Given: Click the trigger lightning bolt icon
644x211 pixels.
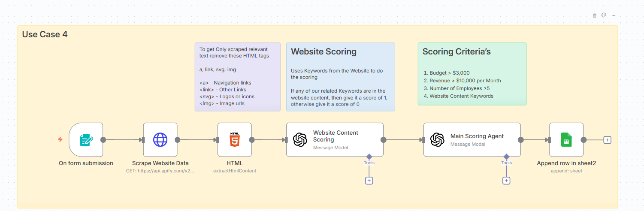Looking at the screenshot, I should (60, 139).
